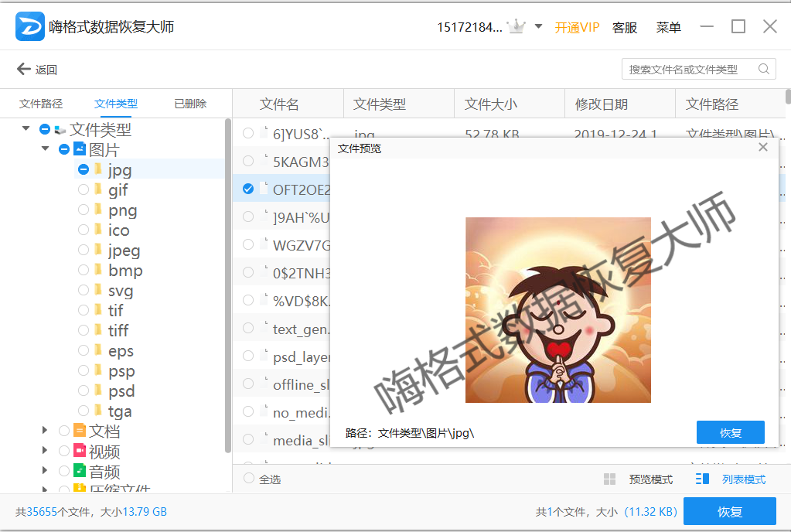Viewport: 791px width, 532px height.
Task: Open 客服 support
Action: (625, 27)
